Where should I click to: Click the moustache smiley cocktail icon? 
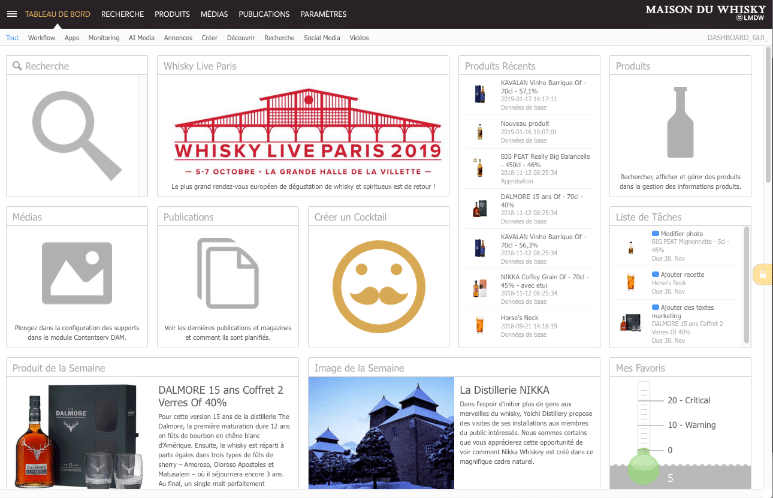pyautogui.click(x=379, y=286)
